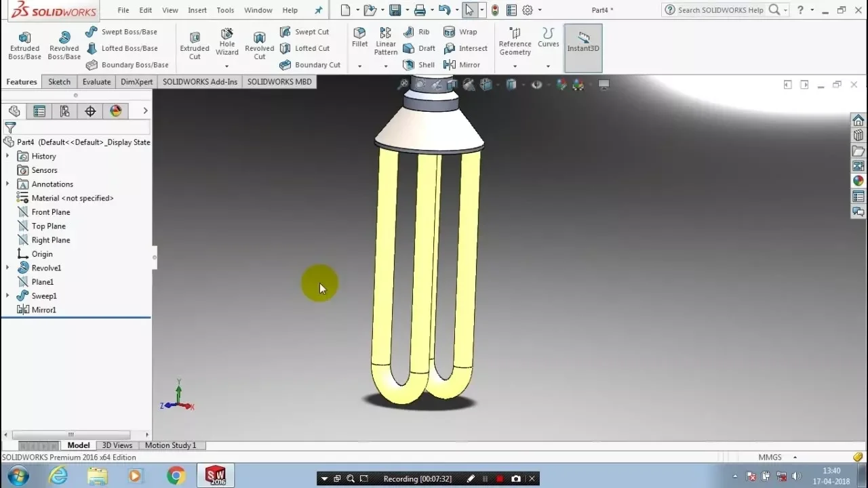This screenshot has width=868, height=488.
Task: Click the New document icon
Action: pos(346,10)
